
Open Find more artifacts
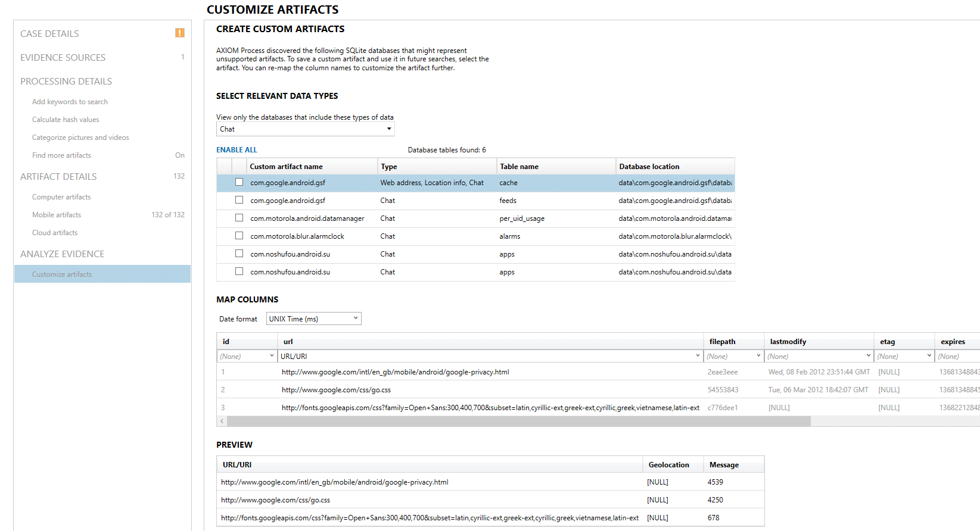tap(61, 155)
